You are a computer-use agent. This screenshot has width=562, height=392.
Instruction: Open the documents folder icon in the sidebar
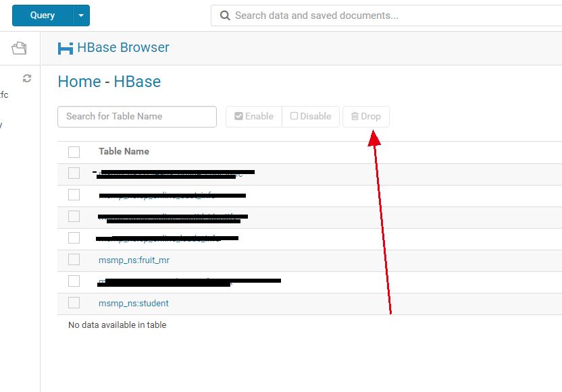pos(19,48)
